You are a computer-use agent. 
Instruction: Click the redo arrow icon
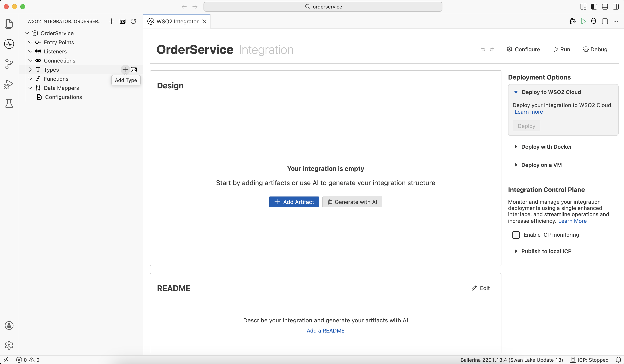coord(492,49)
